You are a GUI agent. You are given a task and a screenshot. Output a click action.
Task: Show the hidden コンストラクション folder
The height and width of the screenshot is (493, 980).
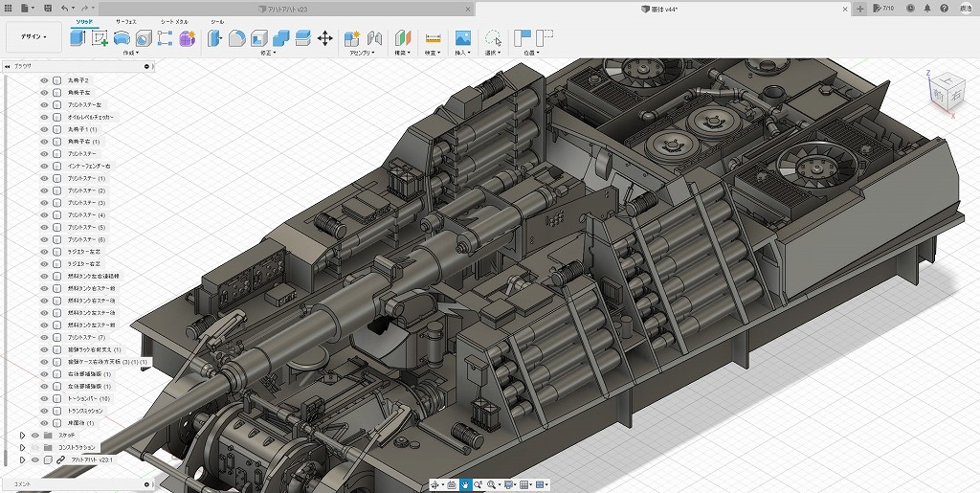click(x=35, y=447)
